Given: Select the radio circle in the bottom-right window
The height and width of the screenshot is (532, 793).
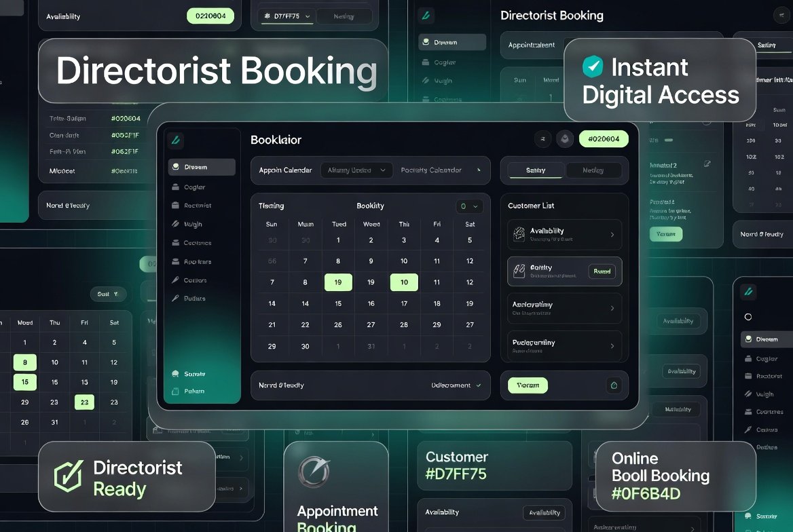Looking at the screenshot, I should pyautogui.click(x=748, y=317).
